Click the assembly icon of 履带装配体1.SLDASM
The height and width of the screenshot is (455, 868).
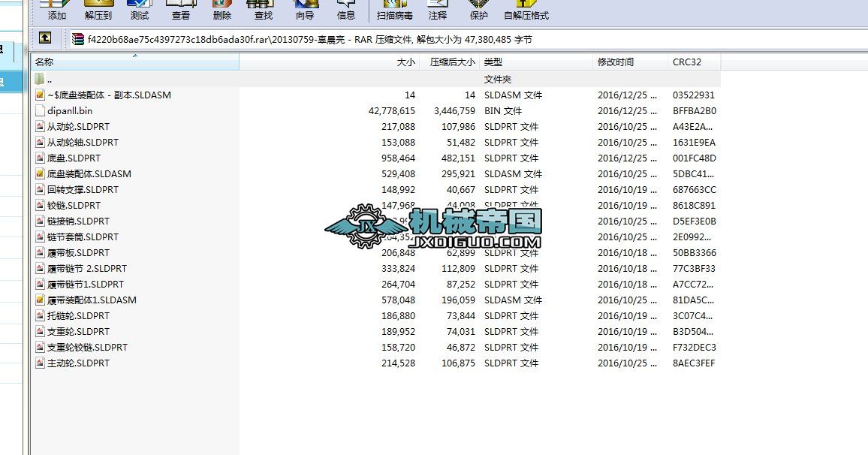[x=39, y=300]
